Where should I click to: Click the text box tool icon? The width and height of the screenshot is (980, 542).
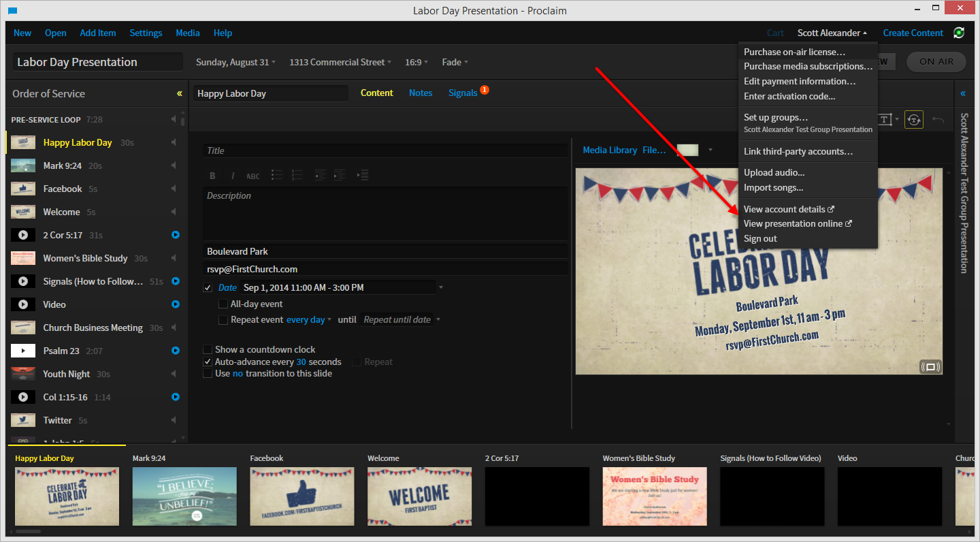click(x=885, y=120)
